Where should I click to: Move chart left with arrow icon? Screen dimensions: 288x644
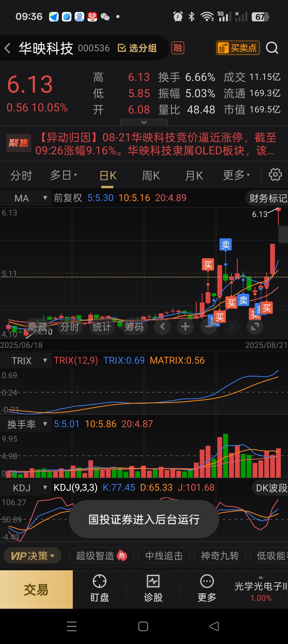point(162,326)
